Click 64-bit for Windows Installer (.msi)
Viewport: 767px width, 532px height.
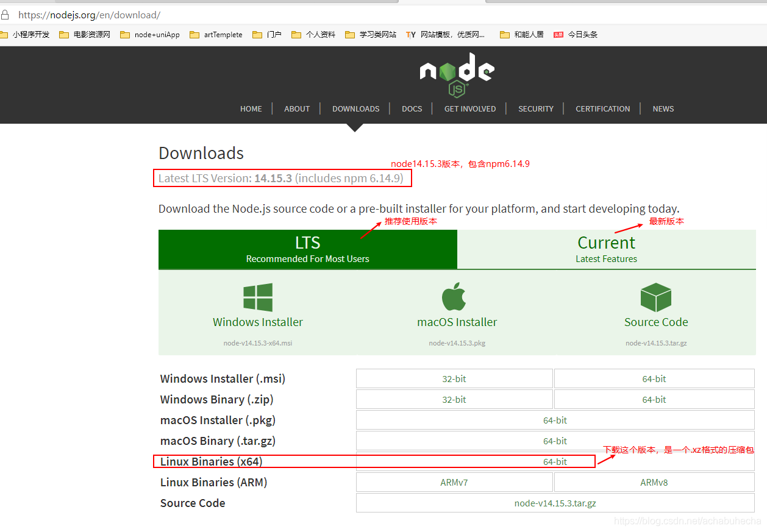pos(654,378)
